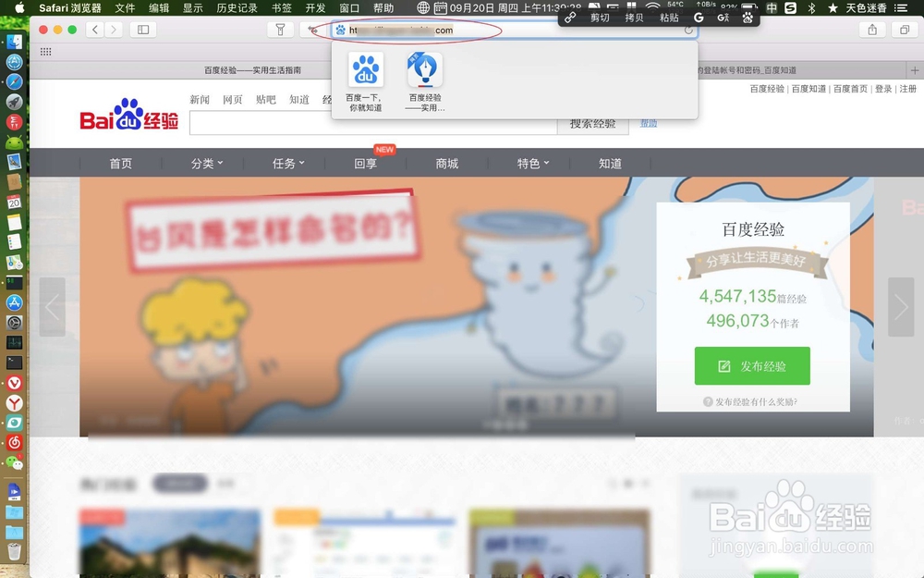Open the Vivaldi browser dock icon

(14, 383)
